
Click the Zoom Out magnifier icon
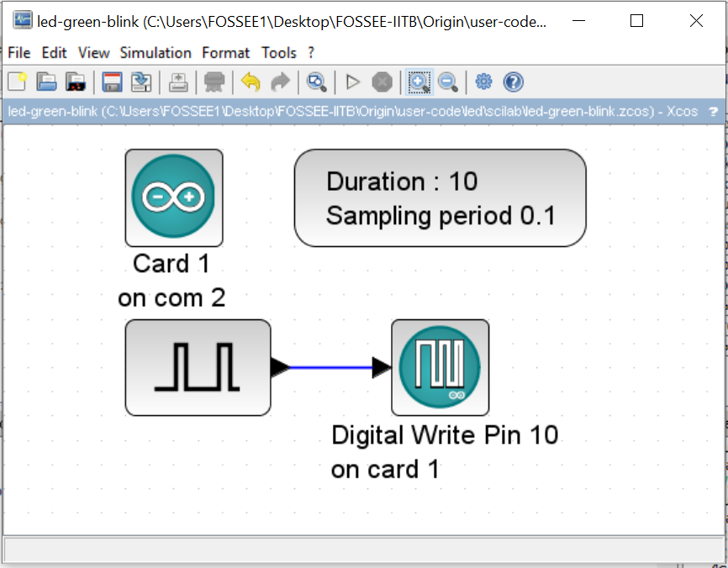pyautogui.click(x=448, y=82)
